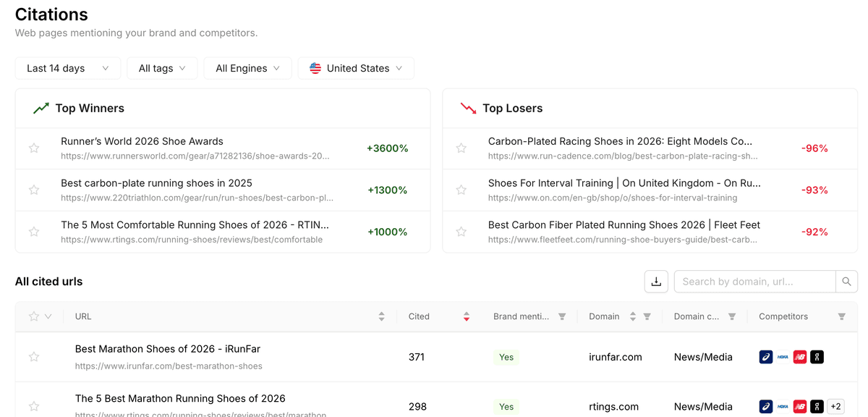
Task: Click the HOKA logo in rtings.com row
Action: (x=783, y=406)
